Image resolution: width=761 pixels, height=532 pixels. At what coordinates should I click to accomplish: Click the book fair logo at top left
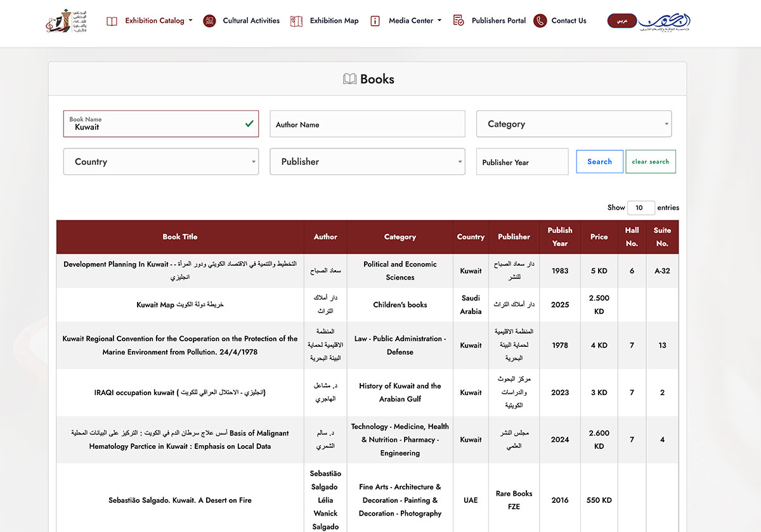click(66, 21)
